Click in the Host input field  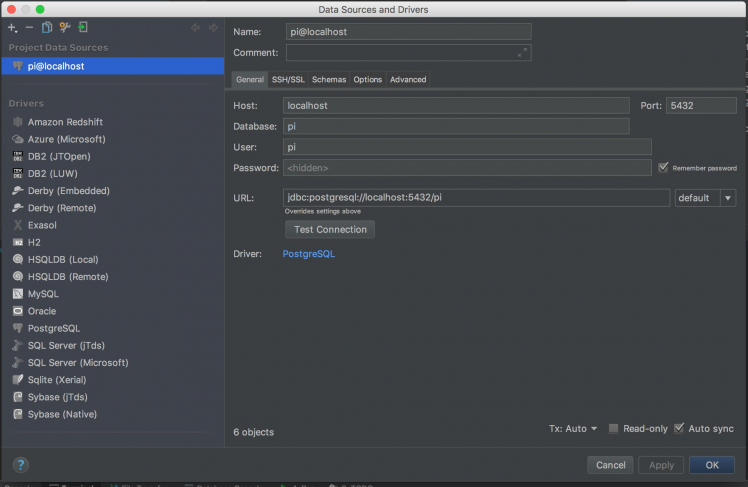(x=456, y=105)
